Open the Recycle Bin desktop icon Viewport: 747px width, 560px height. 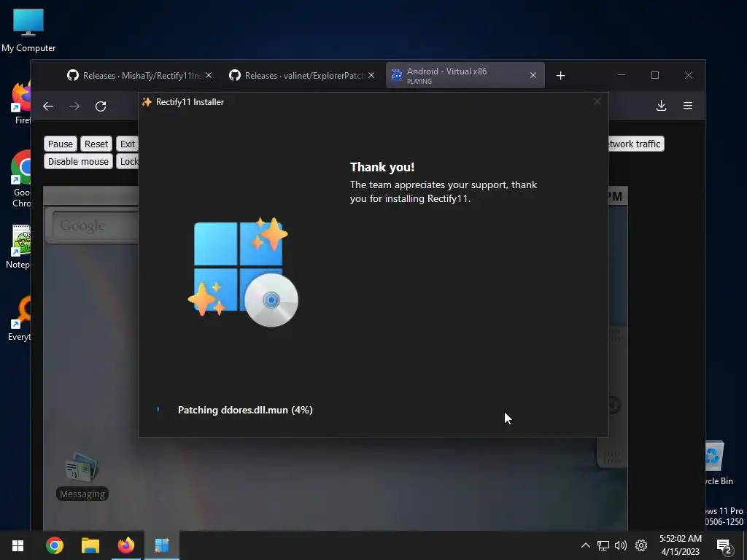[x=719, y=463]
